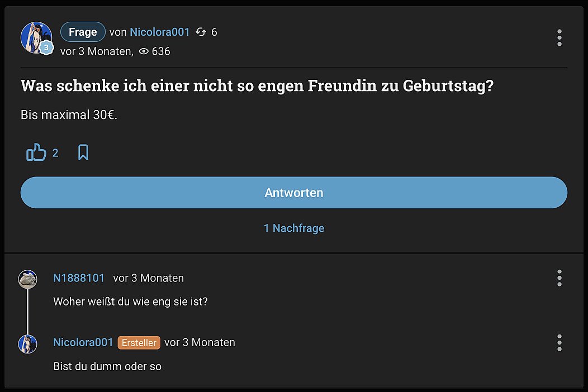The height and width of the screenshot is (392, 588).
Task: Click the orange Ersteller badge
Action: click(x=139, y=343)
